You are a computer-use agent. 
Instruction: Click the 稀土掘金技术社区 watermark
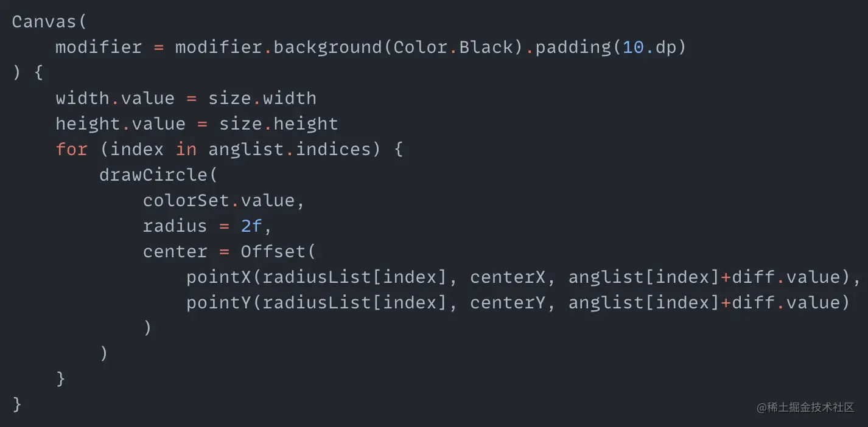[805, 408]
